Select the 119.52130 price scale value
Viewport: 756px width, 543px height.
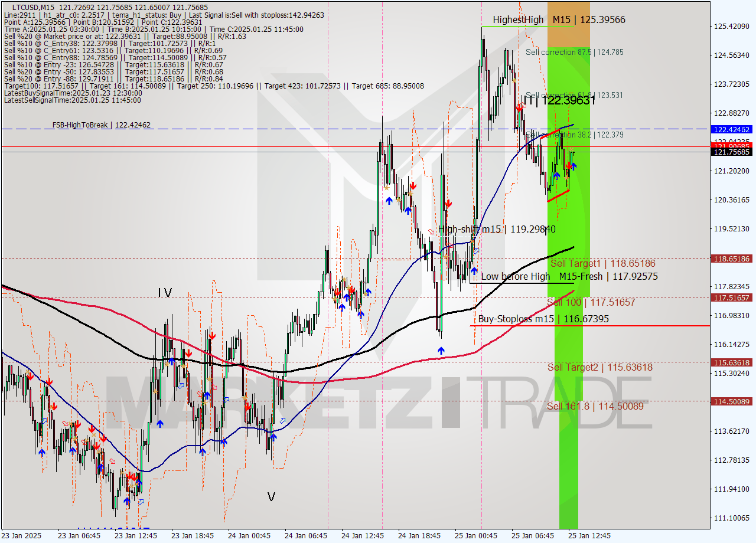[732, 228]
